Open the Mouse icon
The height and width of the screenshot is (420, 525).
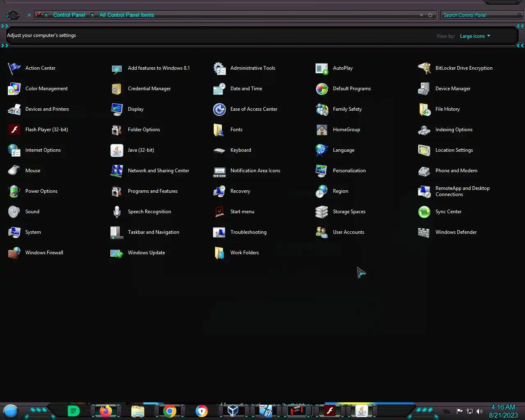point(14,171)
